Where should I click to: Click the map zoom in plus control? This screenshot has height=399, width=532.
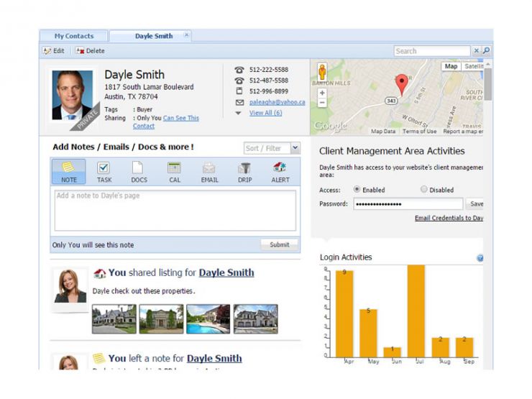point(321,93)
